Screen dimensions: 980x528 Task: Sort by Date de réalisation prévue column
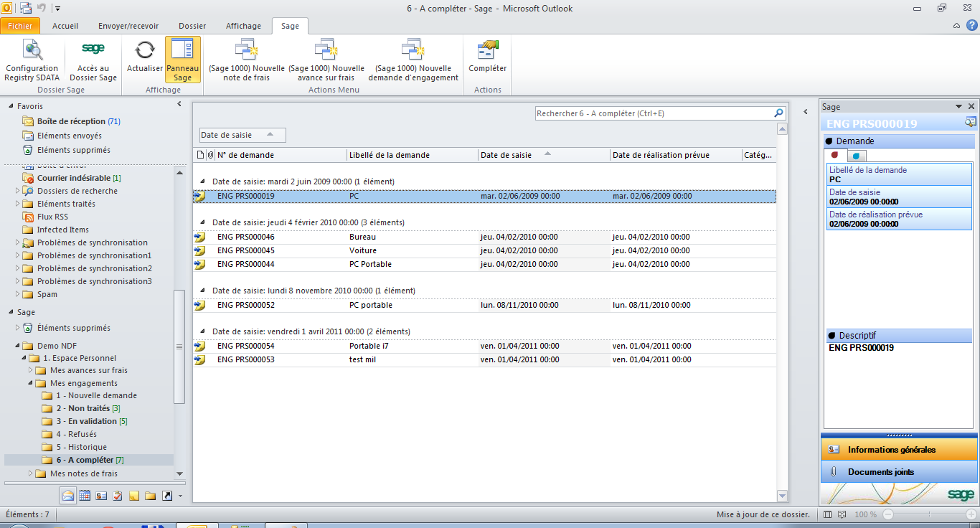click(676, 155)
